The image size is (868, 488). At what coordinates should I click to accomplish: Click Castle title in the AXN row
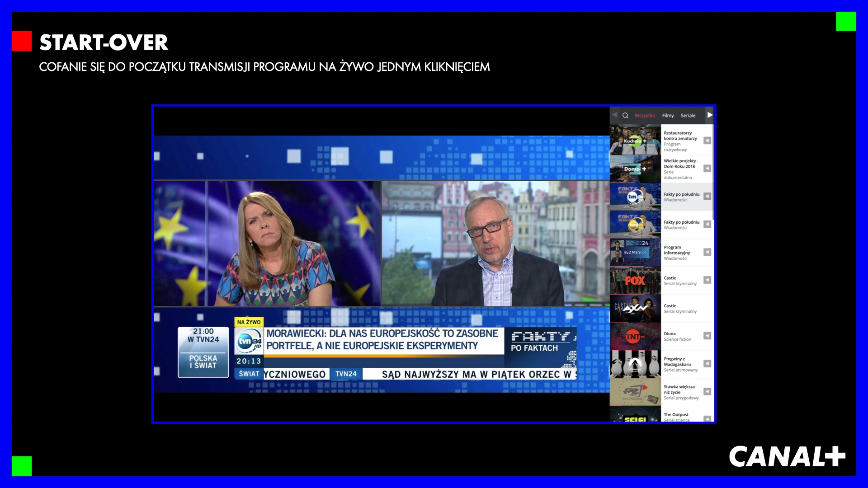[x=670, y=306]
